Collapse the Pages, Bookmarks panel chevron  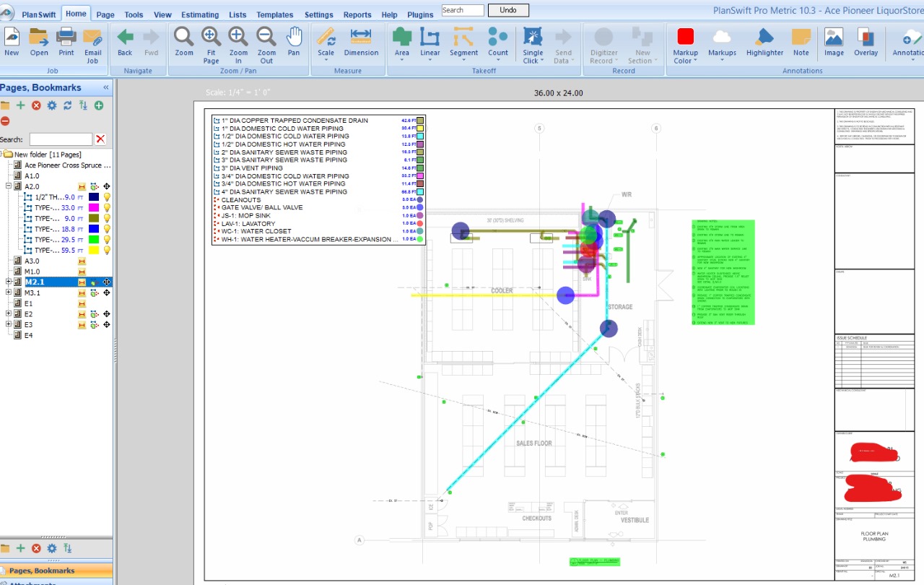point(105,87)
